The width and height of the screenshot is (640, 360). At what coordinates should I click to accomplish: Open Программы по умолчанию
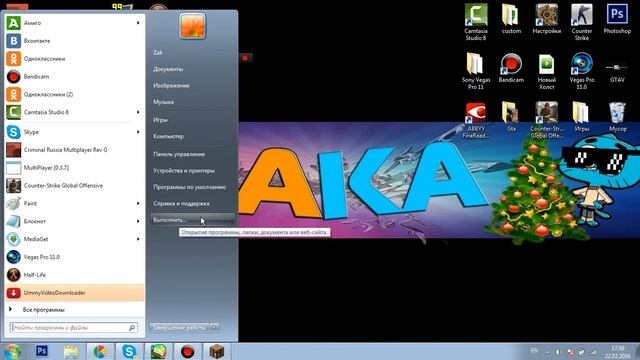coord(189,187)
